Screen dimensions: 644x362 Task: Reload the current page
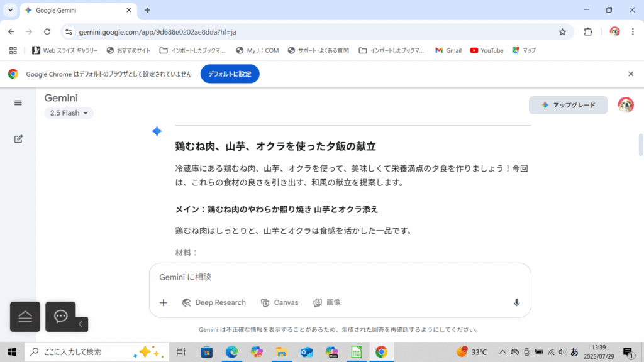(x=47, y=31)
